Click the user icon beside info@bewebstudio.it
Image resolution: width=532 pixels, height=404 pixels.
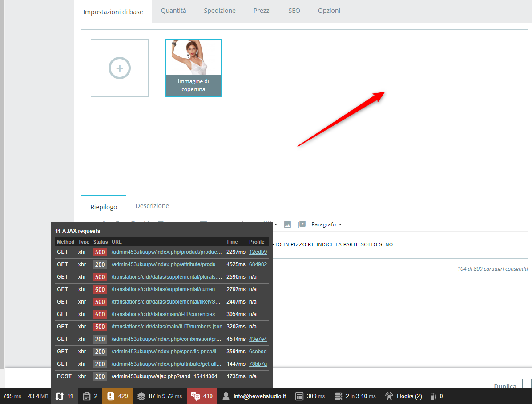tap(226, 396)
